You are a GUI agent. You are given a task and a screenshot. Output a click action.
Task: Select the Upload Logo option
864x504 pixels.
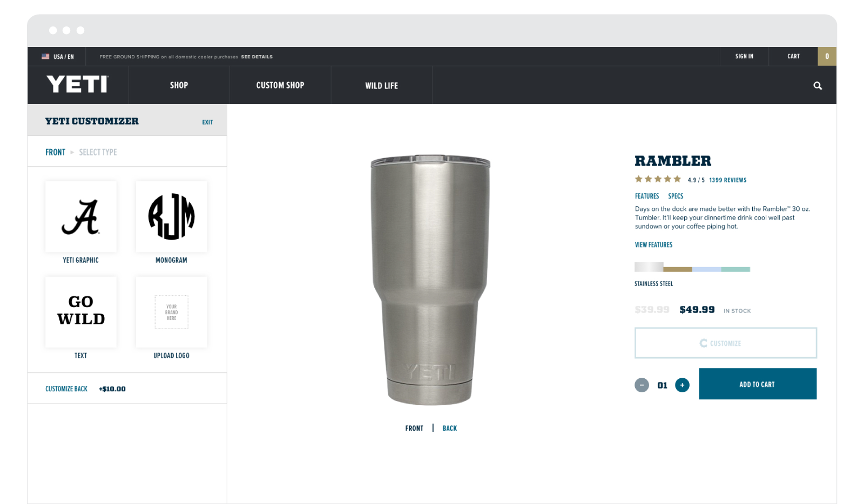(172, 312)
